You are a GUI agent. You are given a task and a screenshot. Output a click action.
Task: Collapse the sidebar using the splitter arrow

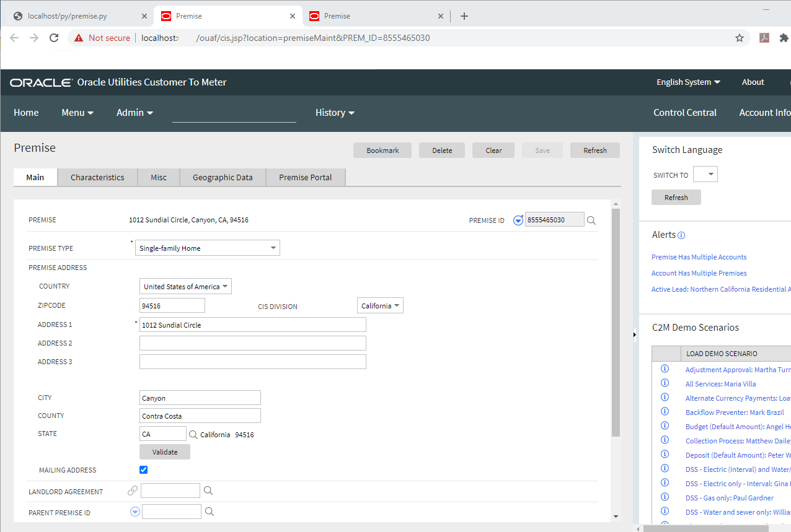pos(634,335)
